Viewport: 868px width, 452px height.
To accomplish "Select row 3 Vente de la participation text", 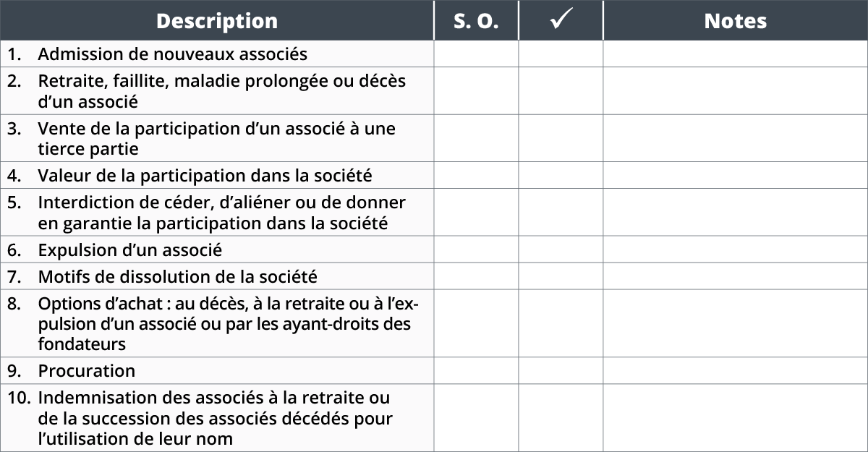I will pos(217,138).
